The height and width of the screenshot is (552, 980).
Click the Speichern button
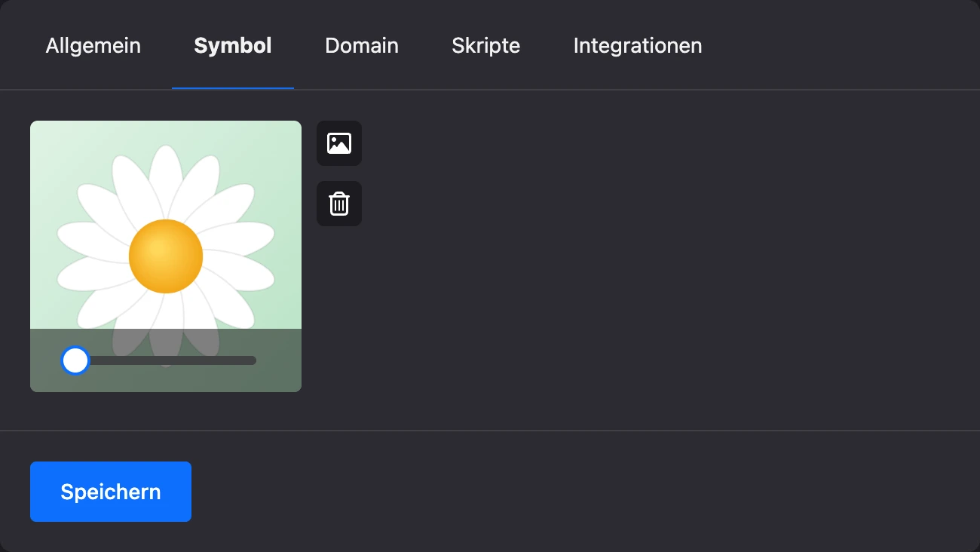tap(111, 492)
